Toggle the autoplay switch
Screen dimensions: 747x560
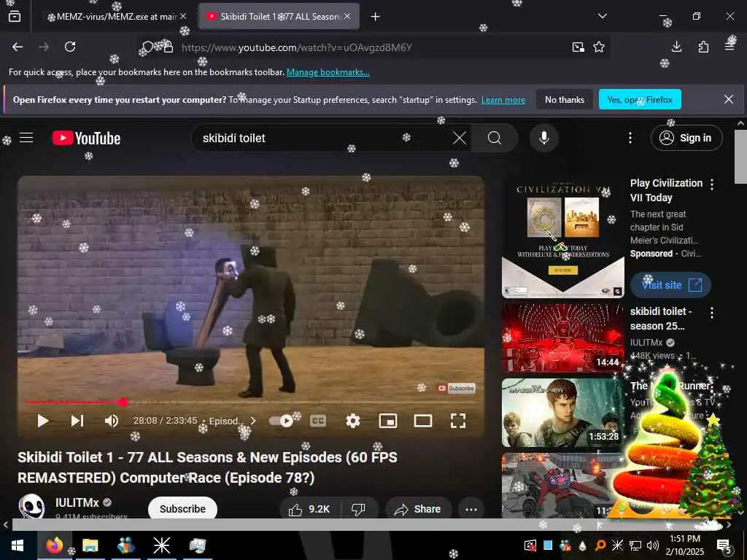pos(281,421)
